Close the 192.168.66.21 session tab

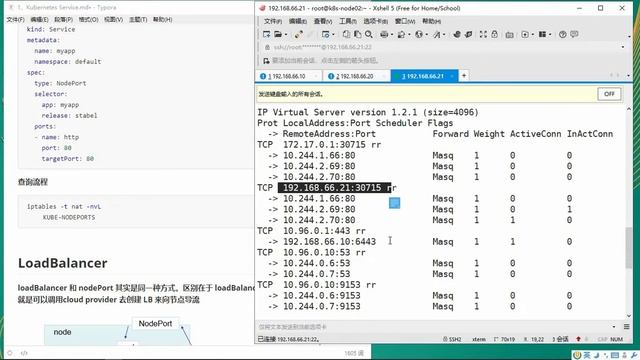pyautogui.click(x=452, y=76)
